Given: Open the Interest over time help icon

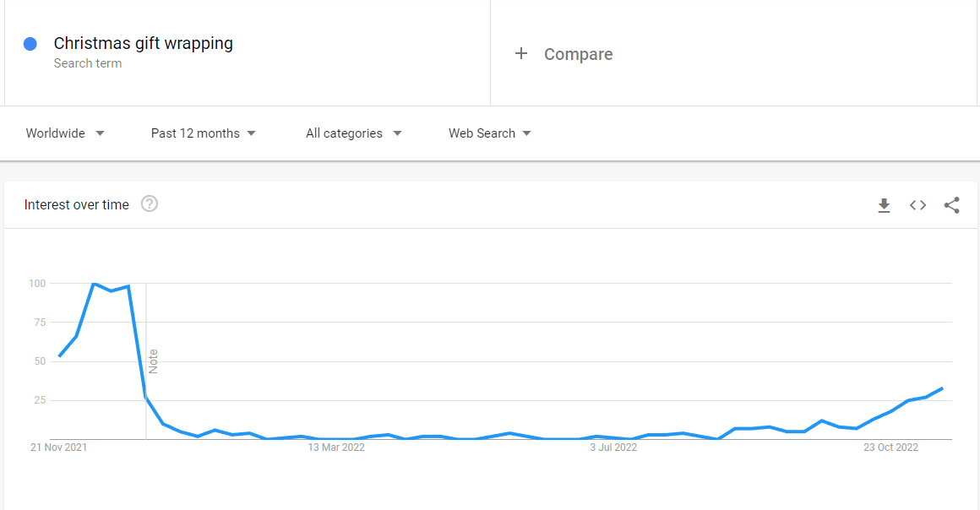Looking at the screenshot, I should 150,203.
